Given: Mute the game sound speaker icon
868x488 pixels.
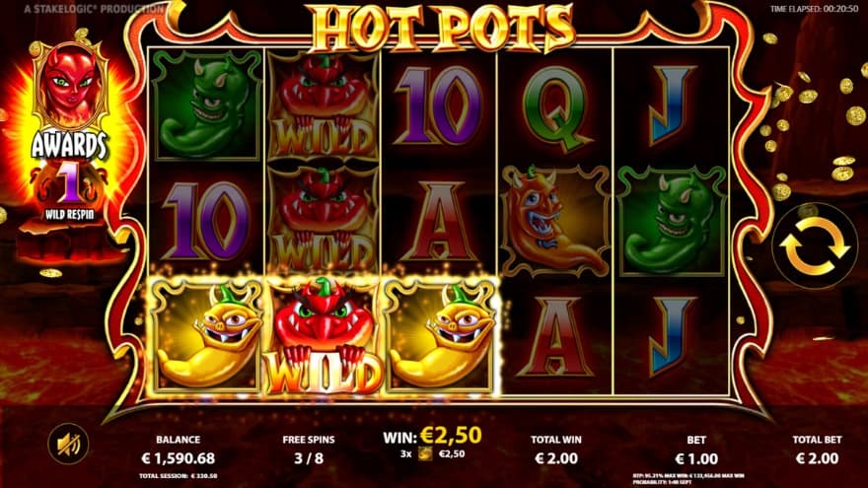Looking at the screenshot, I should coord(69,443).
